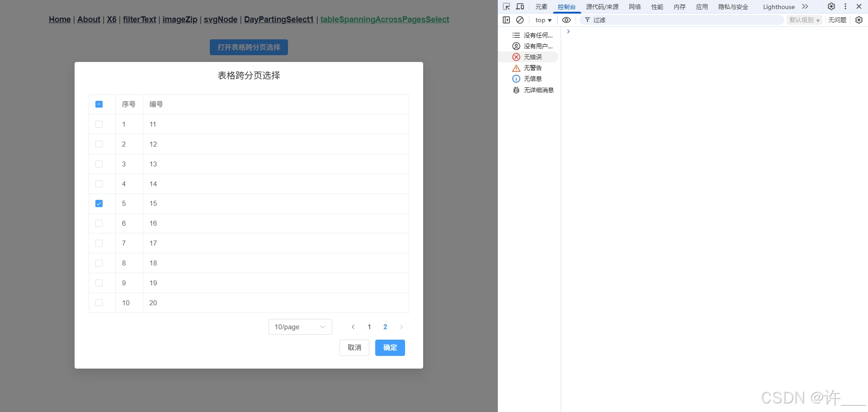
Task: Open DevTools settings gear icon
Action: tap(831, 6)
